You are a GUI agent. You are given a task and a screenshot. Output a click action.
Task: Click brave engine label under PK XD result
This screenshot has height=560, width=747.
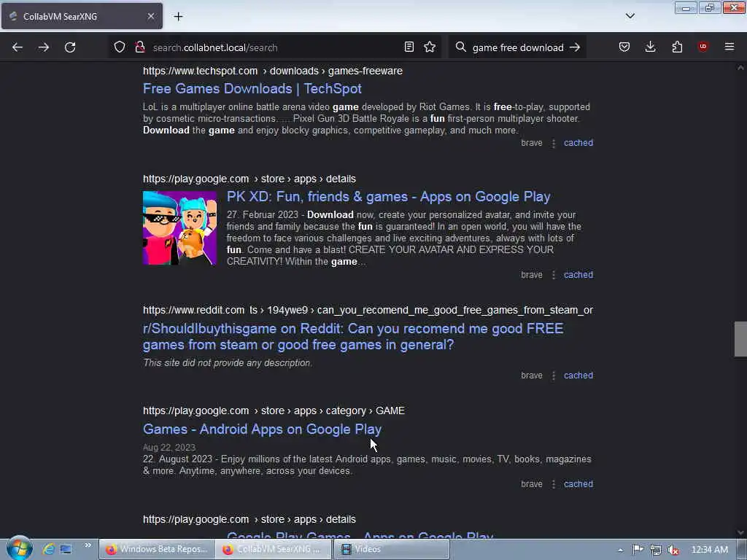(532, 275)
